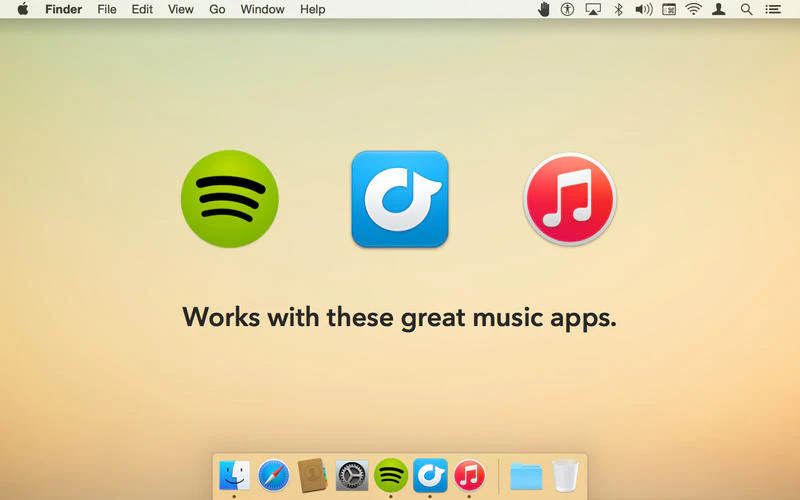Open the user account menu icon
The image size is (800, 500).
pyautogui.click(x=719, y=9)
